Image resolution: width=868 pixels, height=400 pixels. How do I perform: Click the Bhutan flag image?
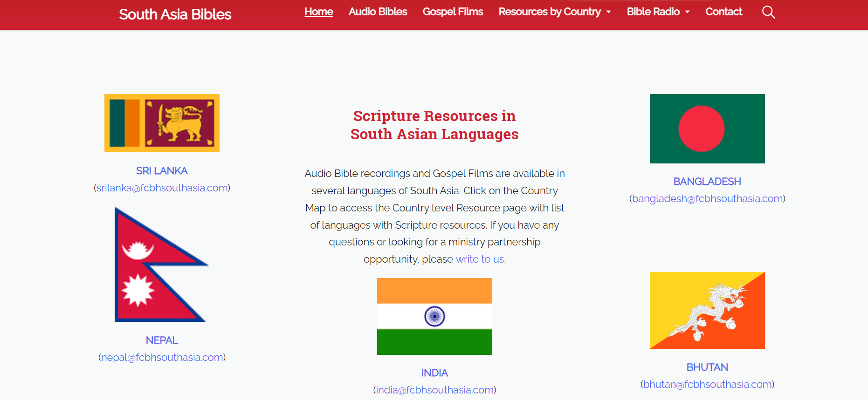click(707, 310)
